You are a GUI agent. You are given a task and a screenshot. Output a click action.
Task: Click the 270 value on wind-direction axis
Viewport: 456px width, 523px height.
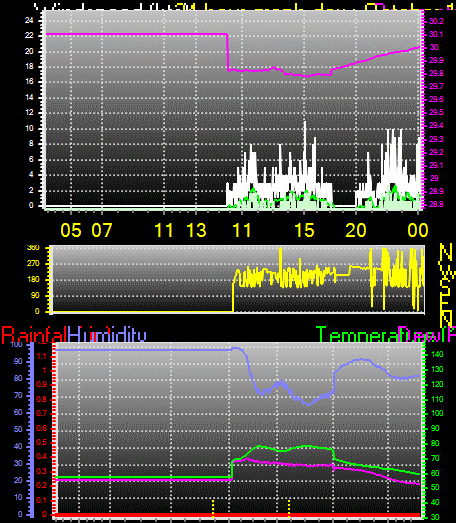pos(33,264)
